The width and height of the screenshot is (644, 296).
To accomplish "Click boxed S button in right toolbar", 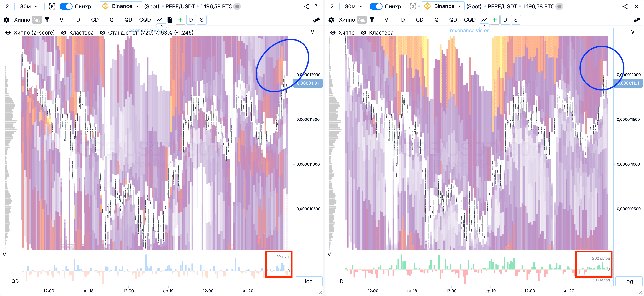I will tap(516, 20).
